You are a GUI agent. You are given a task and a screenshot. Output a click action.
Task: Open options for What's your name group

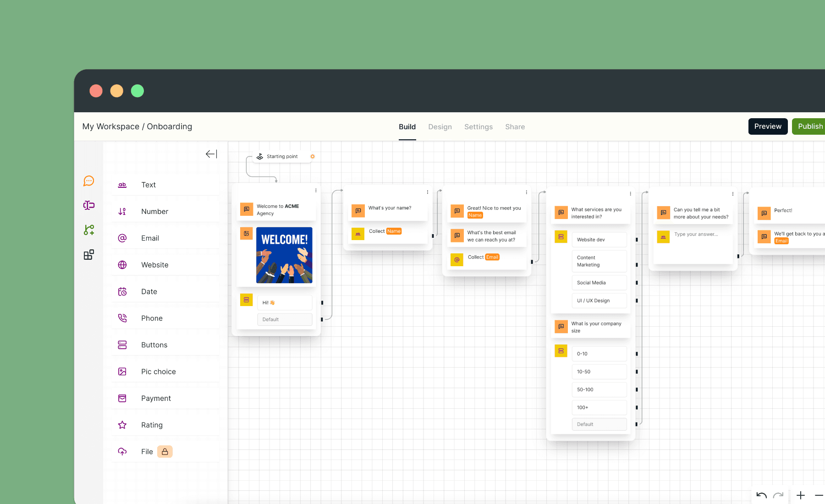[428, 192]
